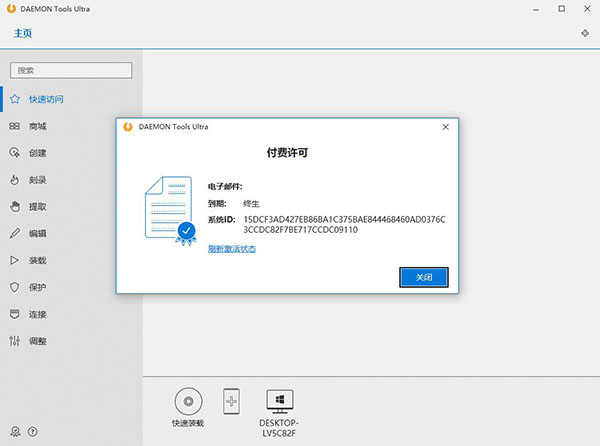Click the license document certificate image
This screenshot has width=600, height=446.
click(170, 211)
